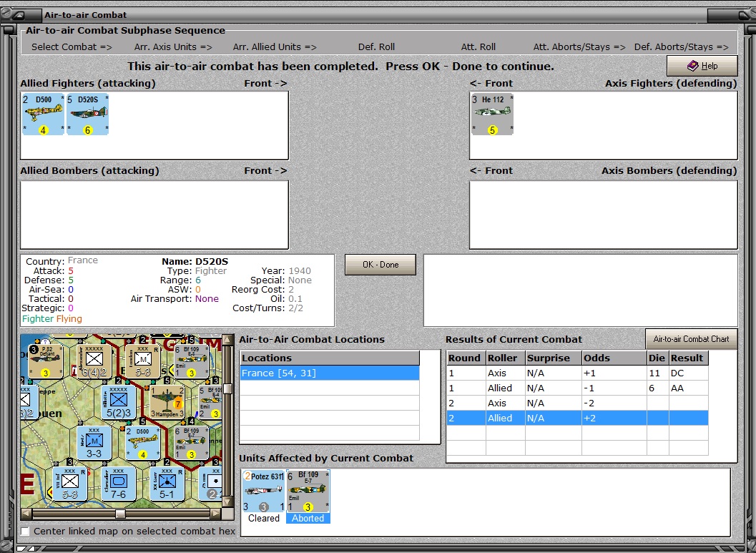
Task: Click inside the Axis Bombers list box
Action: pos(604,215)
